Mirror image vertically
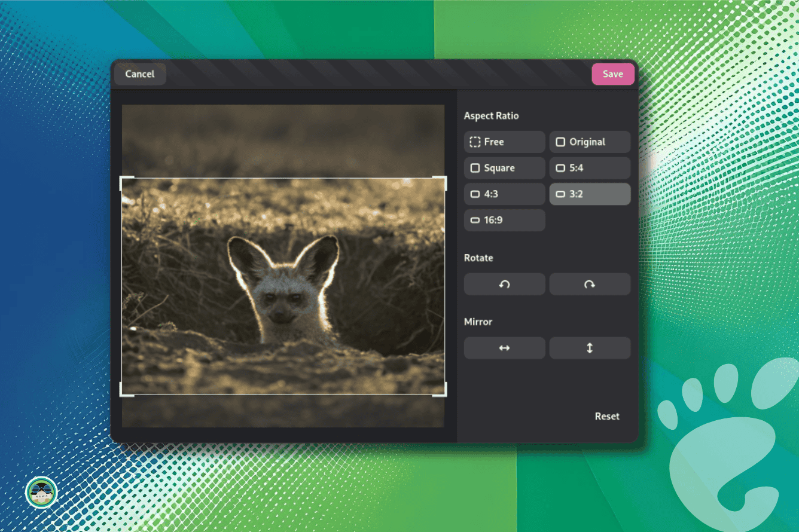 pyautogui.click(x=590, y=348)
